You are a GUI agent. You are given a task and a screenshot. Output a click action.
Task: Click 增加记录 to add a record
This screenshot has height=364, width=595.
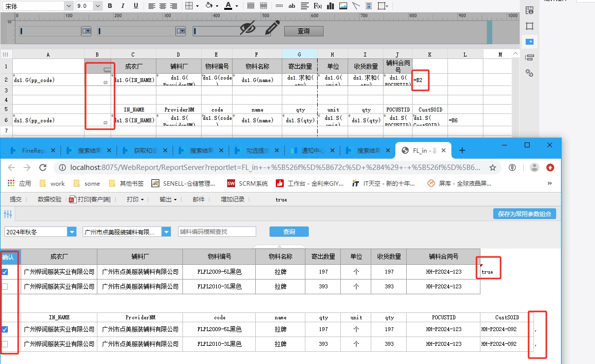pyautogui.click(x=233, y=199)
